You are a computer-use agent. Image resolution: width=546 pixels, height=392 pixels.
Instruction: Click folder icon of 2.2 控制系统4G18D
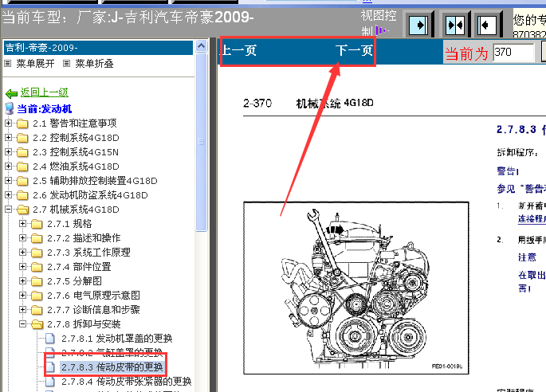[x=22, y=138]
